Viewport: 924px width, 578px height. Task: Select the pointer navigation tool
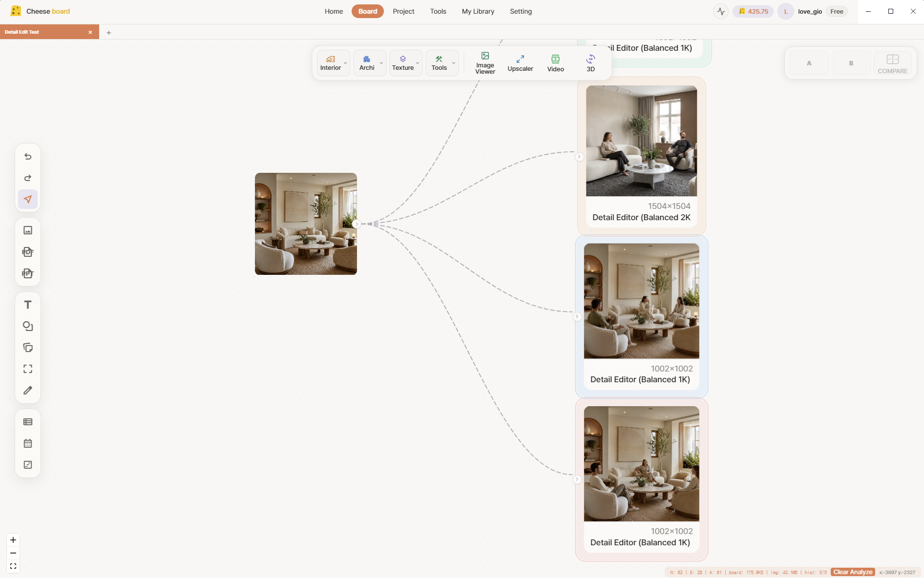point(28,199)
